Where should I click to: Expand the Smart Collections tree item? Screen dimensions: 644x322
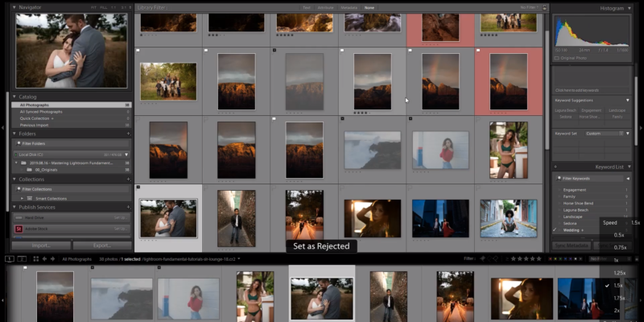coord(23,198)
